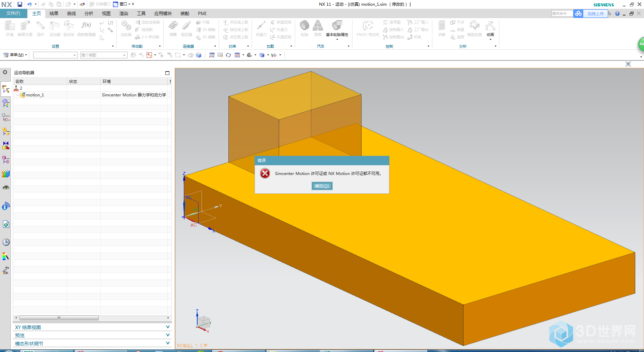Click the empty selection filter combo box
Viewport: 644px width, 352px height.
(x=55, y=55)
